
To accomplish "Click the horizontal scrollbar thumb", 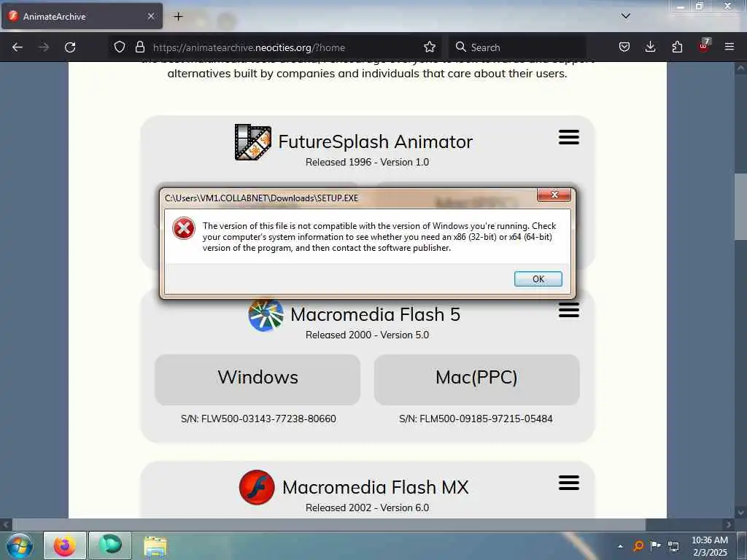I will [x=329, y=525].
